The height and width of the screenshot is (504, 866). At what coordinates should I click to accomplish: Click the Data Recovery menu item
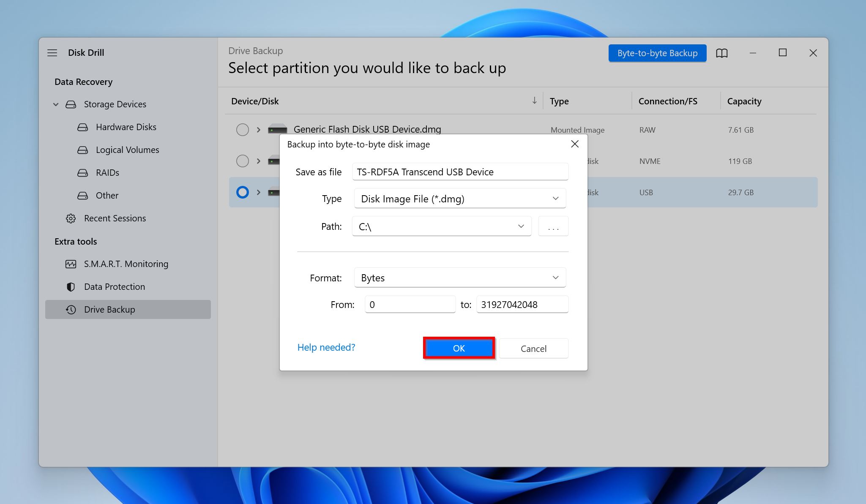83,81
